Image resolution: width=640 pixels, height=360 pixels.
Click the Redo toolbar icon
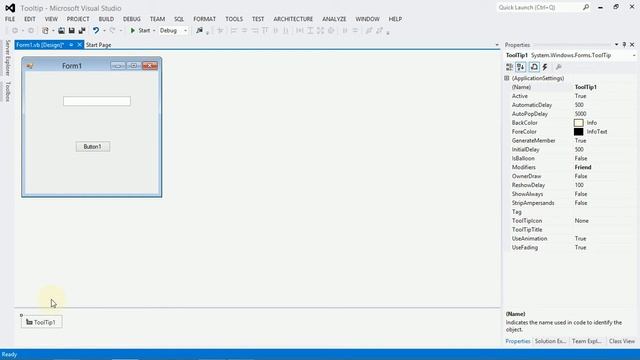tap(112, 31)
